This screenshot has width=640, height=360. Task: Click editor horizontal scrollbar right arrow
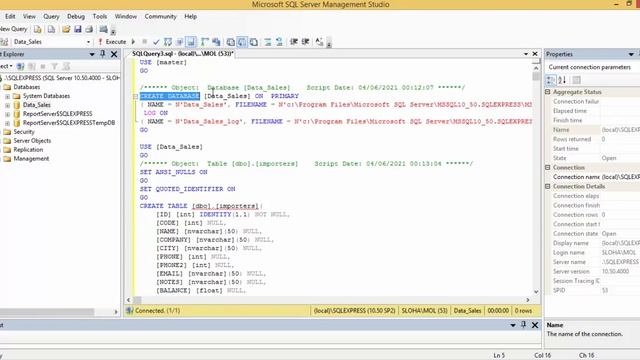528,300
